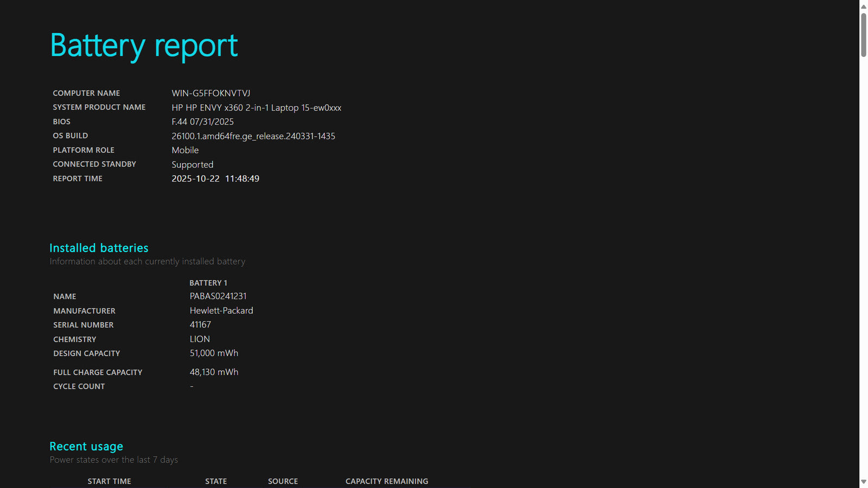Click the CONNECTED STANDBY label
This screenshot has width=868, height=488.
pyautogui.click(x=94, y=164)
